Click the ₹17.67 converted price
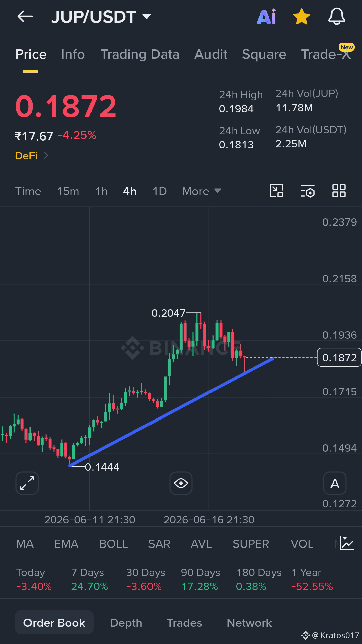 pos(34,136)
